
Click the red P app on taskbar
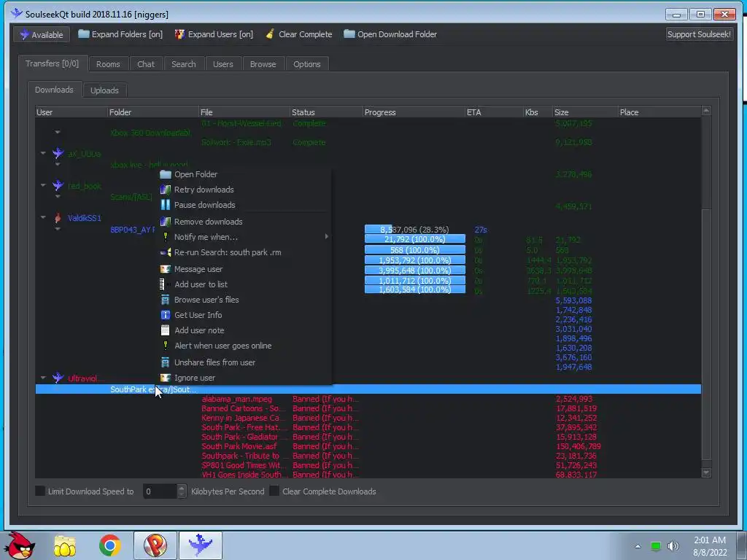155,545
